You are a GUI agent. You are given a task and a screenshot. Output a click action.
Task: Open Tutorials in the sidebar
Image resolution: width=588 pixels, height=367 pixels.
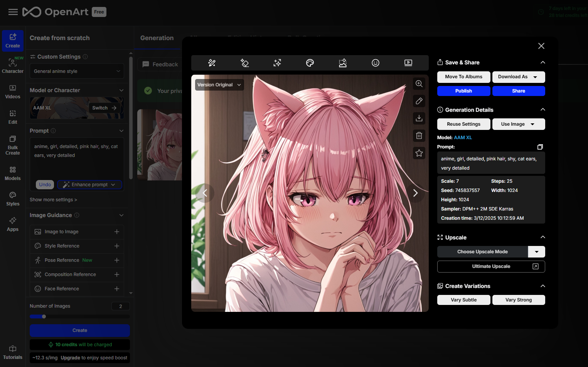[x=13, y=352]
